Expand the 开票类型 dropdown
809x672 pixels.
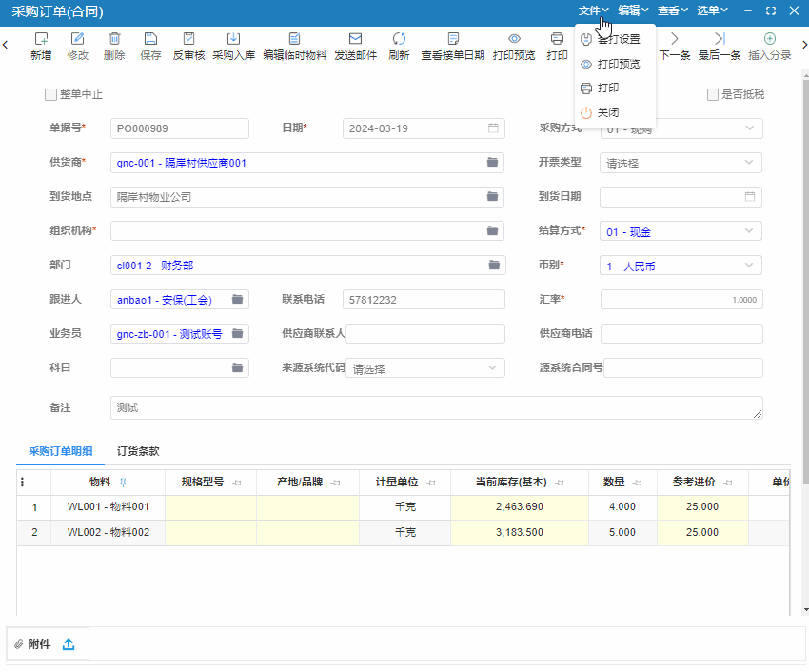[x=749, y=163]
